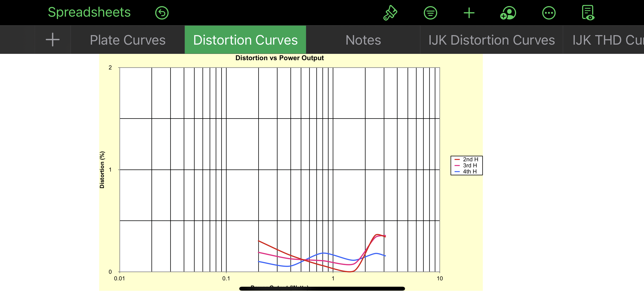Go back to Spreadsheets

click(x=89, y=12)
